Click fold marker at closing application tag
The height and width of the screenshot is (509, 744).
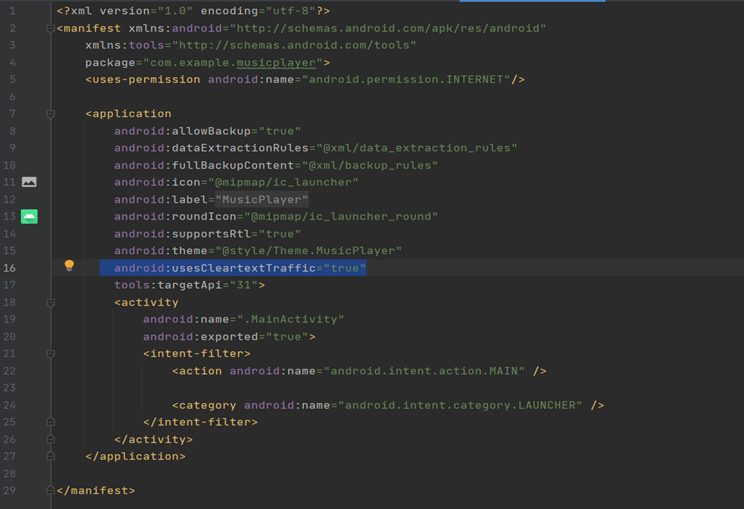coord(50,456)
